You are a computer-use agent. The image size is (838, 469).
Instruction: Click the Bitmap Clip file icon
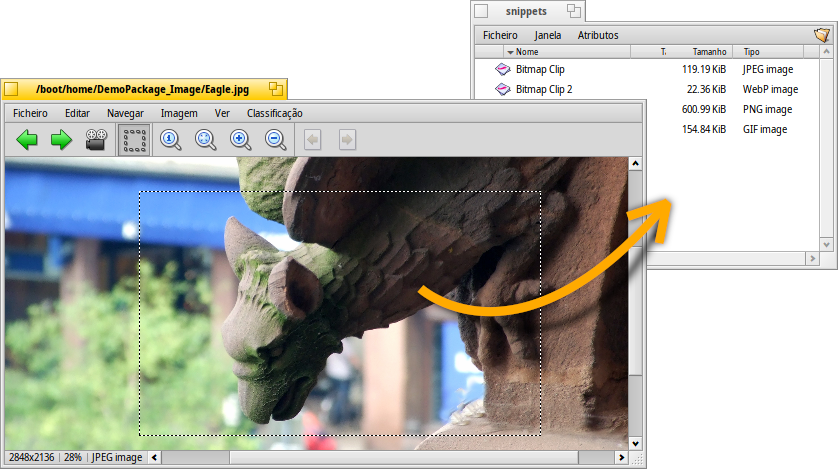click(503, 70)
